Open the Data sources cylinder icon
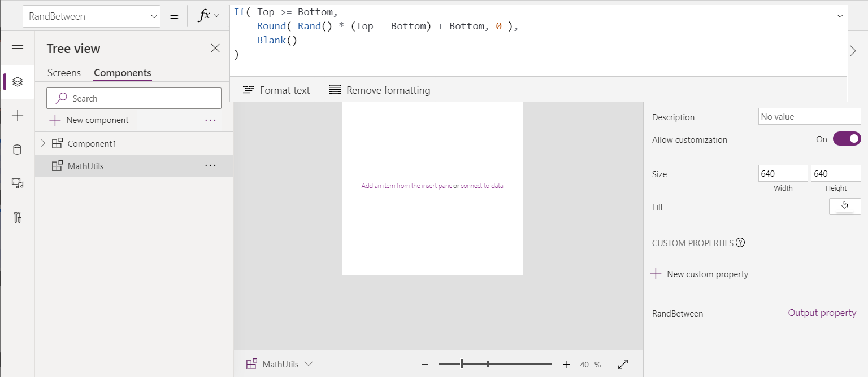The width and height of the screenshot is (868, 377). tap(18, 150)
